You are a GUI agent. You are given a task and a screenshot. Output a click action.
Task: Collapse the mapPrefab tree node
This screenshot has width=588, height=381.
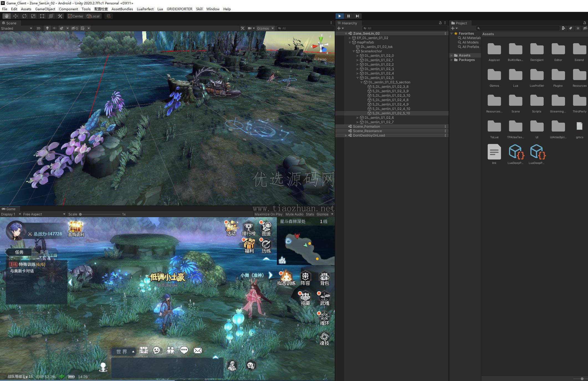click(350, 42)
